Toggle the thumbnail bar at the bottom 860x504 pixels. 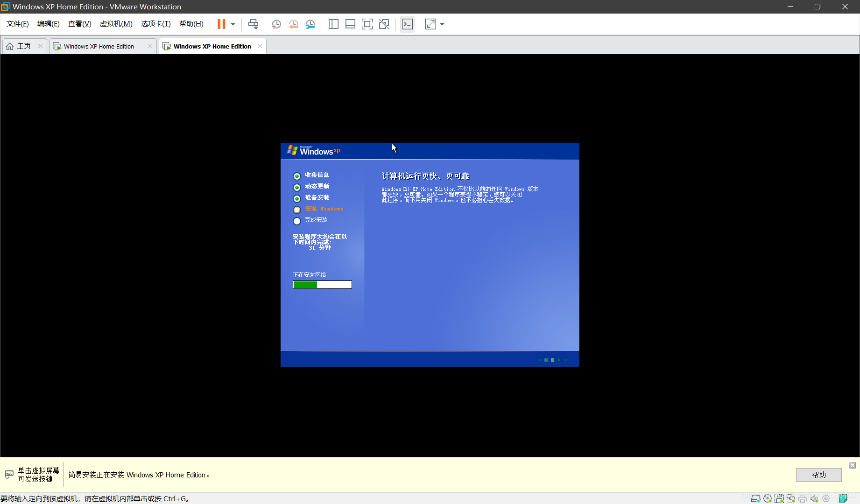(350, 24)
